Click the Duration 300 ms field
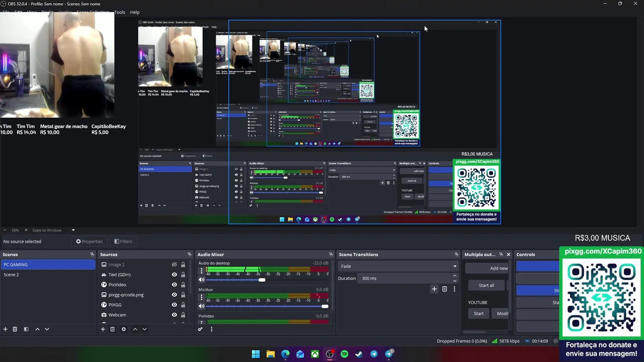Viewport: 644px width, 362px height. click(405, 278)
